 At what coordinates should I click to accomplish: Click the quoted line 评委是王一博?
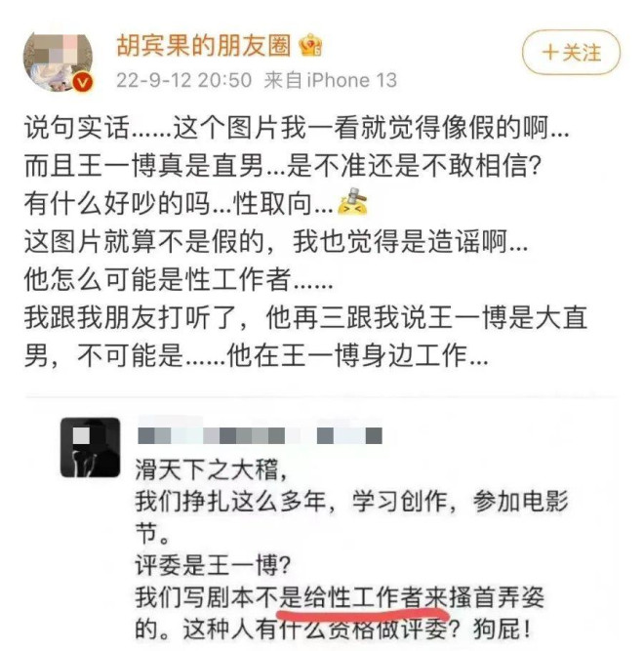click(x=214, y=565)
